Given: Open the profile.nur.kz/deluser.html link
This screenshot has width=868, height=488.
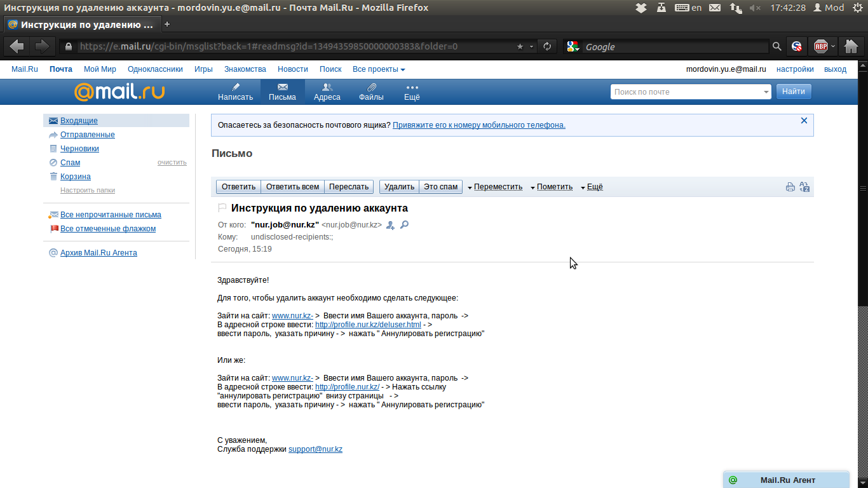Looking at the screenshot, I should click(x=368, y=325).
